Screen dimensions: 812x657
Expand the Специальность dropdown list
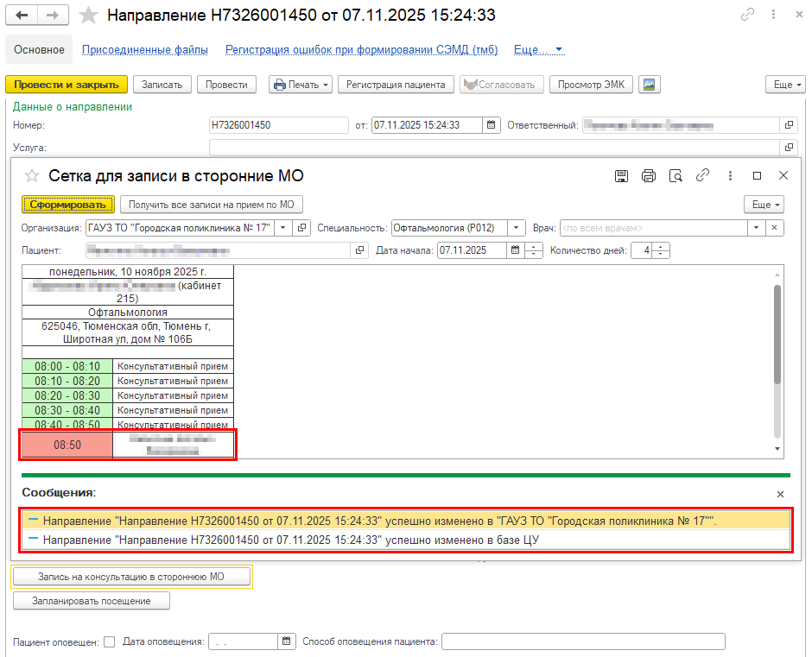pyautogui.click(x=516, y=228)
